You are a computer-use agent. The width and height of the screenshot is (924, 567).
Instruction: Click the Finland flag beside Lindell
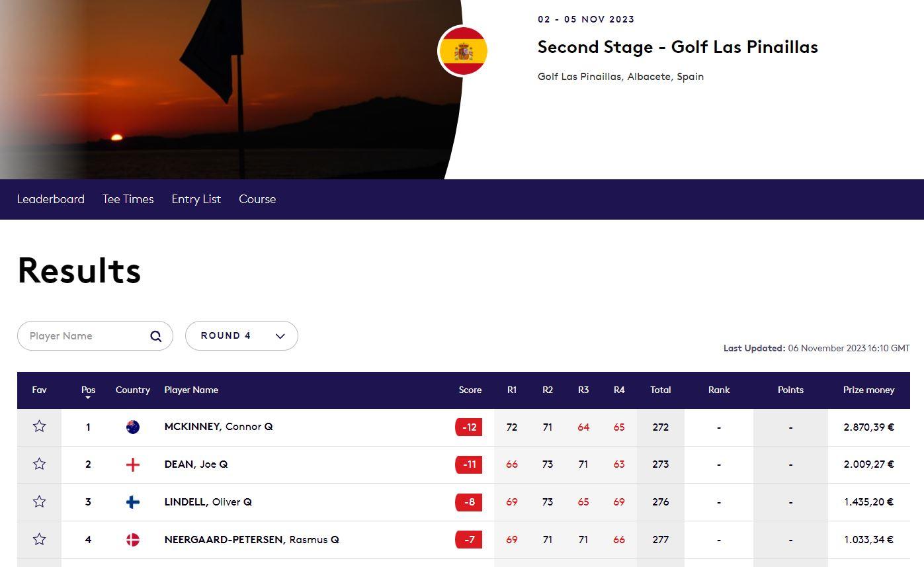point(133,502)
